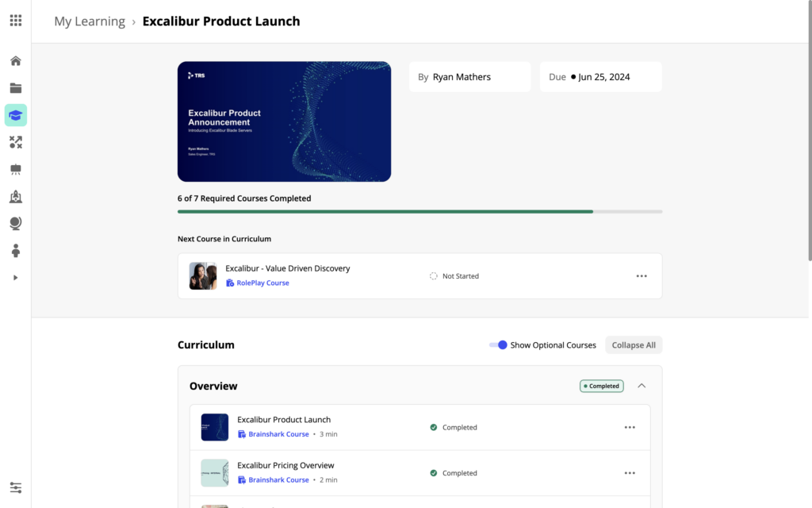Open more options for Value Driven Discovery
The height and width of the screenshot is (508, 812).
pos(642,275)
